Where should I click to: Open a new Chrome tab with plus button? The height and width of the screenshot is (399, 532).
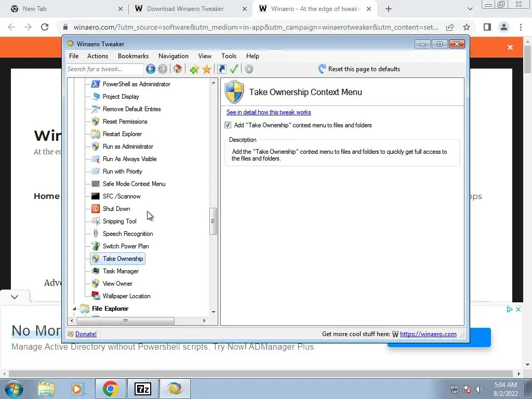[x=389, y=9]
